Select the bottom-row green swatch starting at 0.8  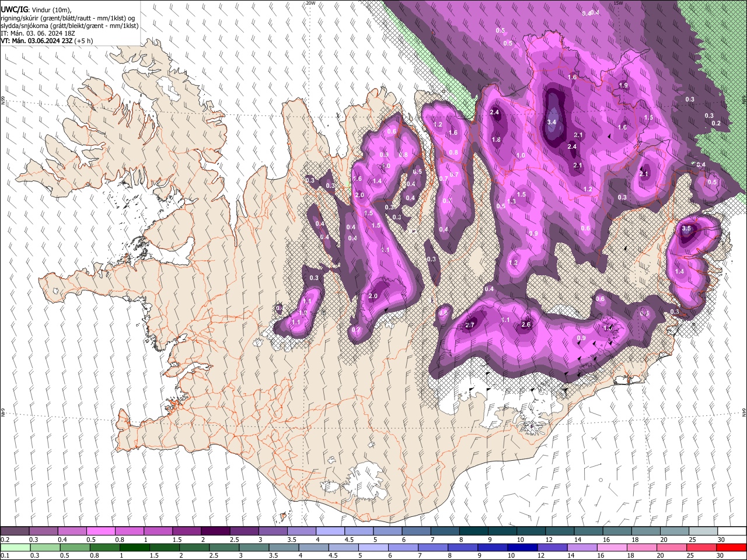point(104,547)
